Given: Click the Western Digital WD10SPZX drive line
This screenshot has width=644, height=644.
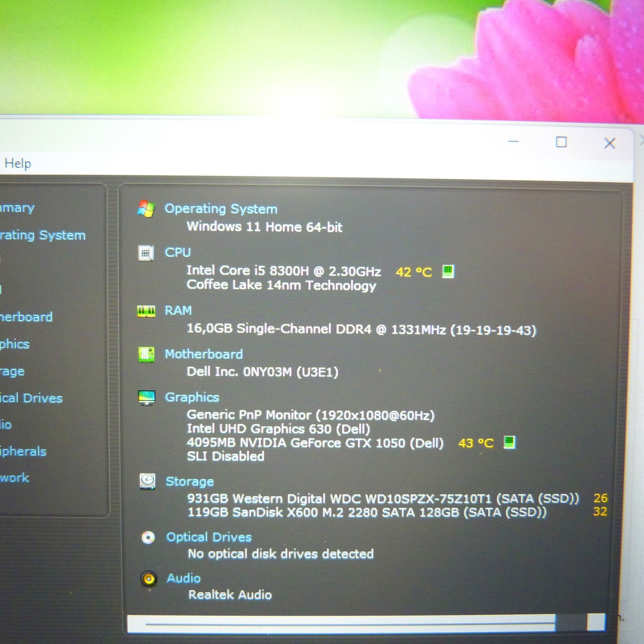Looking at the screenshot, I should 383,499.
